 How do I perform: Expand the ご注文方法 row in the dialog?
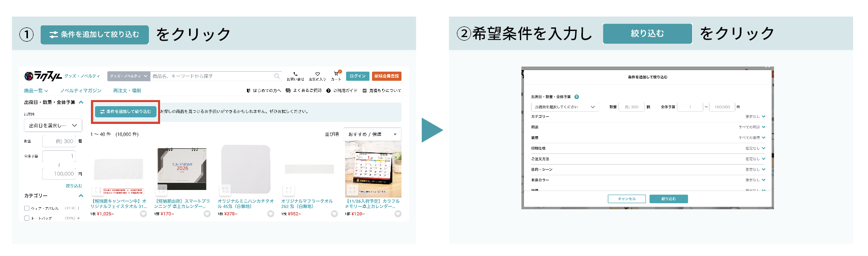pyautogui.click(x=648, y=159)
